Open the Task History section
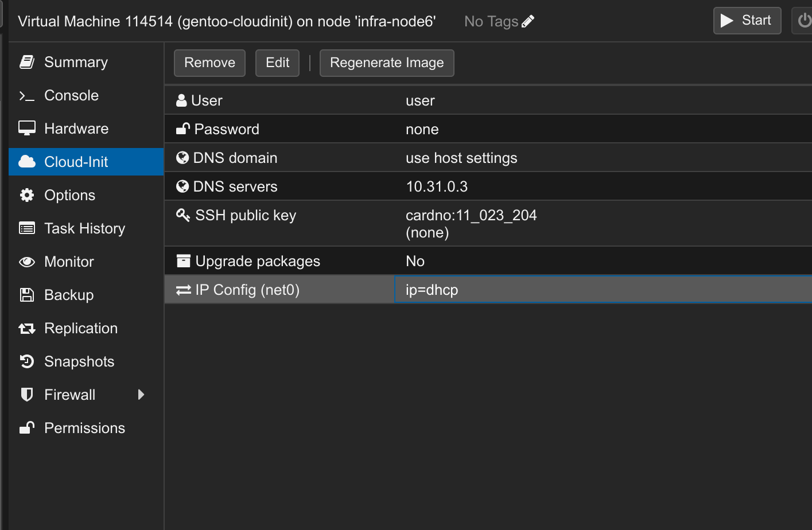812x530 pixels. tap(84, 228)
